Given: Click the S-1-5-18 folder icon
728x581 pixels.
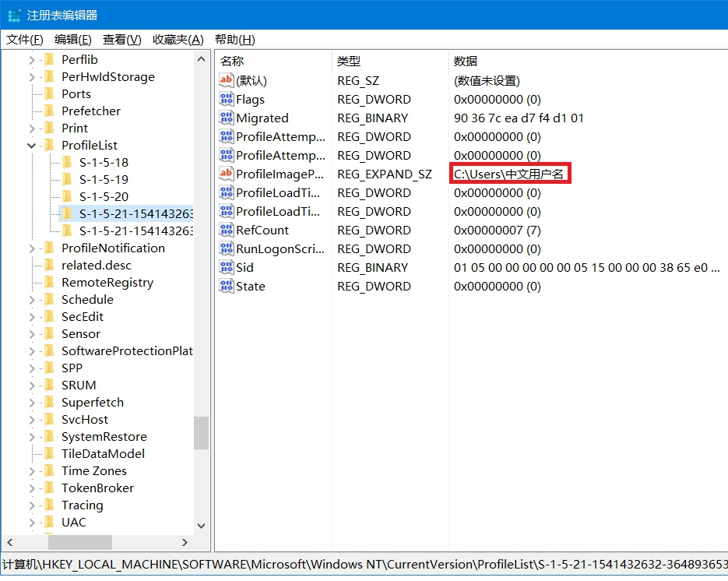Looking at the screenshot, I should point(67,162).
